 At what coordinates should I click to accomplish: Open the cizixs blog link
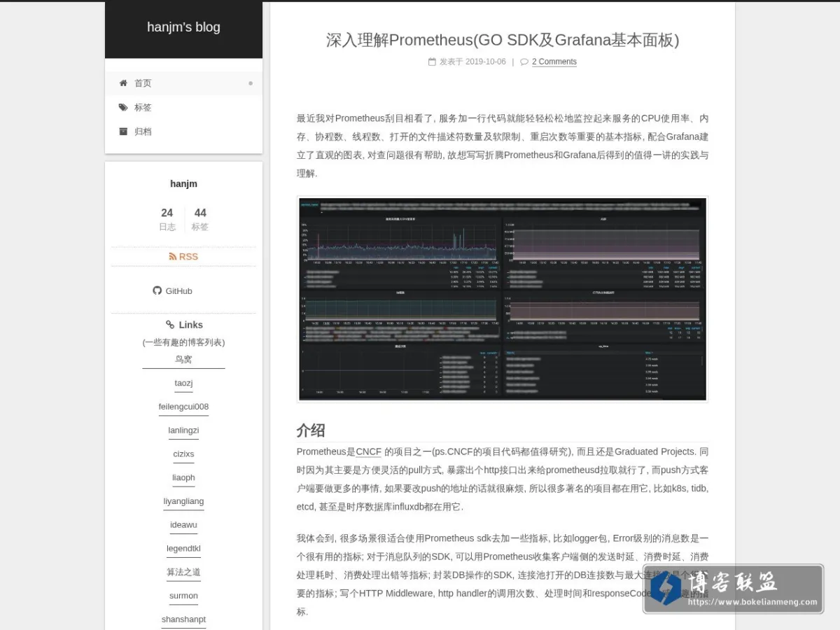coord(183,454)
